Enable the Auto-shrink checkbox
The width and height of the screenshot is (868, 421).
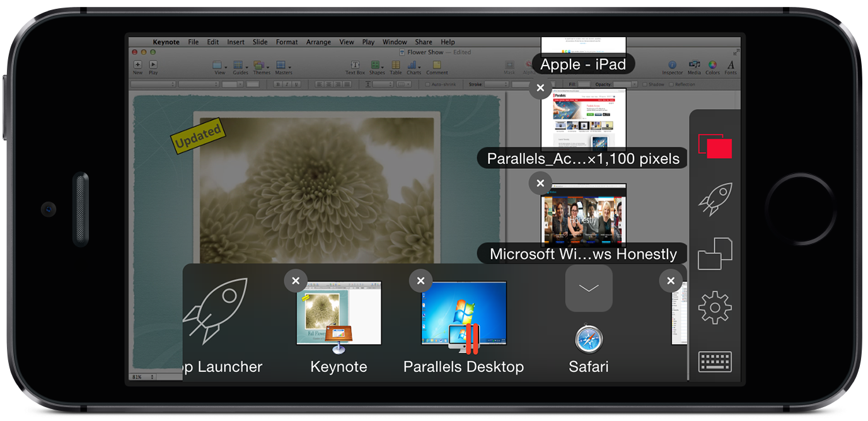(x=428, y=84)
